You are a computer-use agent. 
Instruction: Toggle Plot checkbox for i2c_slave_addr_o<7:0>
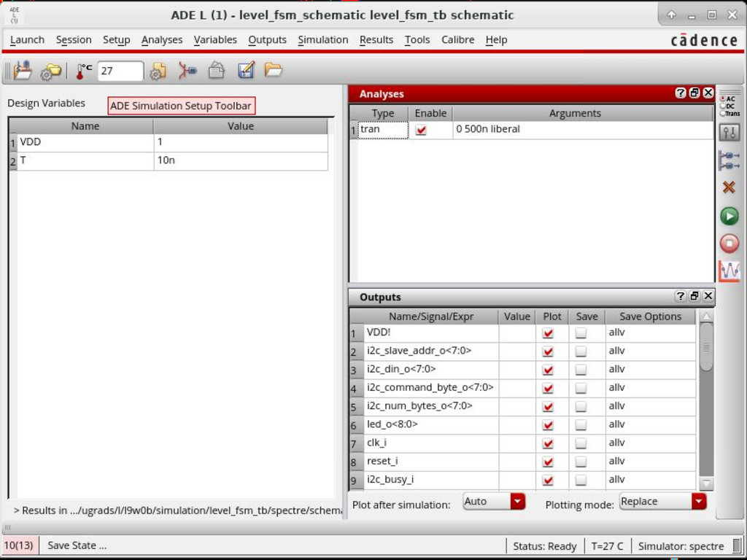tap(548, 351)
